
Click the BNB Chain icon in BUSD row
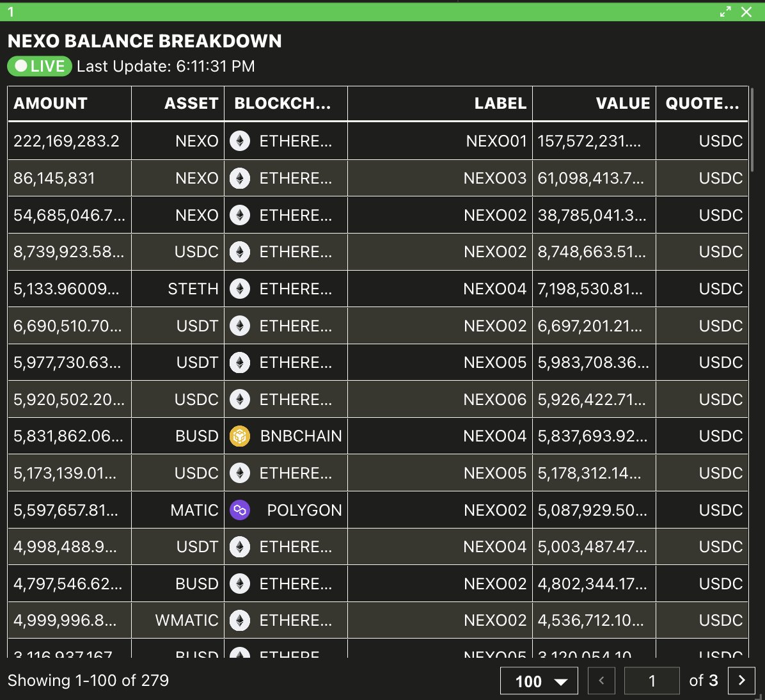(240, 436)
